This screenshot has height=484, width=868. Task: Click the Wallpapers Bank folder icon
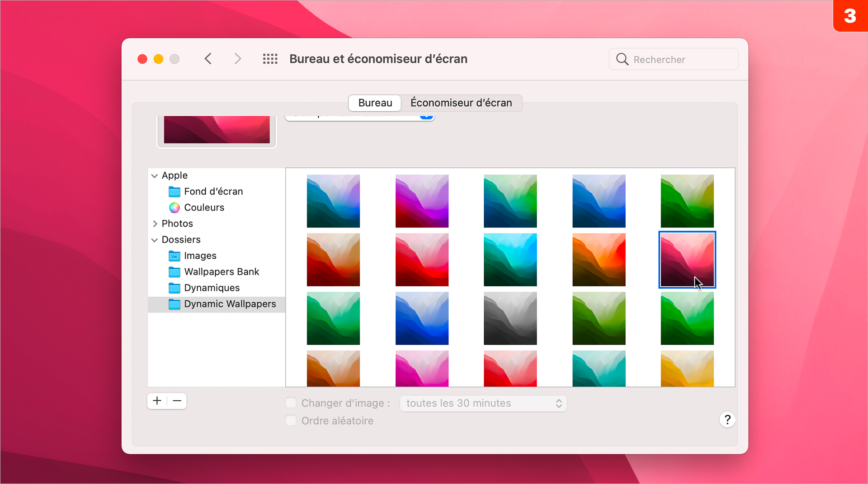click(175, 272)
